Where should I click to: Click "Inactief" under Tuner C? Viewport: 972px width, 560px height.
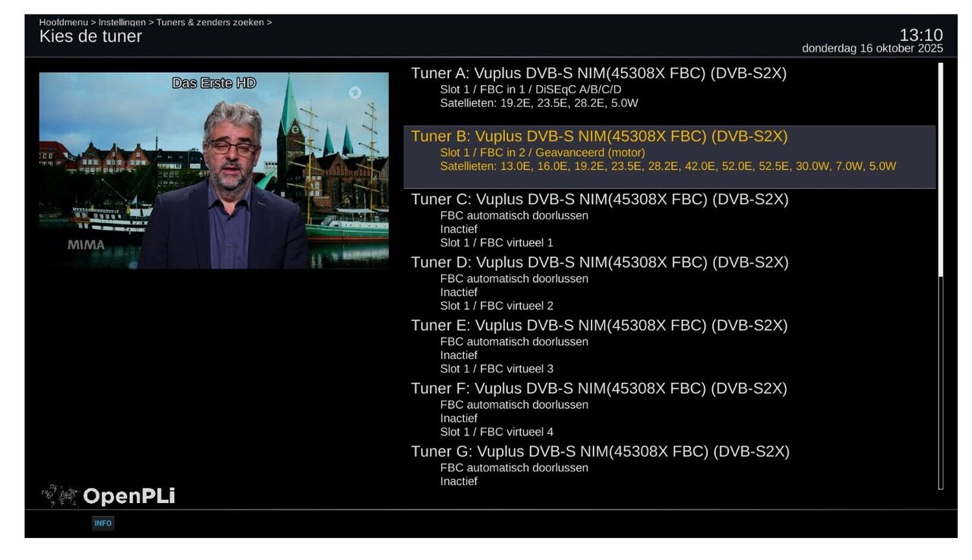pos(459,229)
